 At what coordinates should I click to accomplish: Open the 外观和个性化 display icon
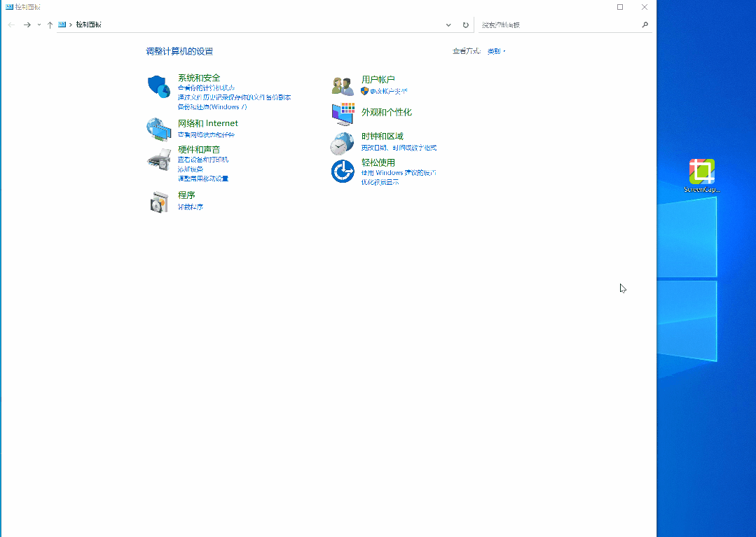(343, 113)
